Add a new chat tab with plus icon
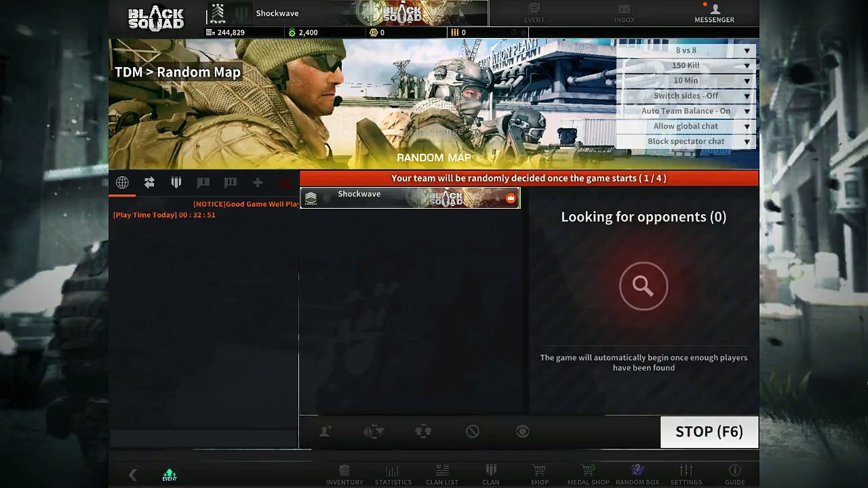This screenshot has height=488, width=868. click(x=258, y=182)
